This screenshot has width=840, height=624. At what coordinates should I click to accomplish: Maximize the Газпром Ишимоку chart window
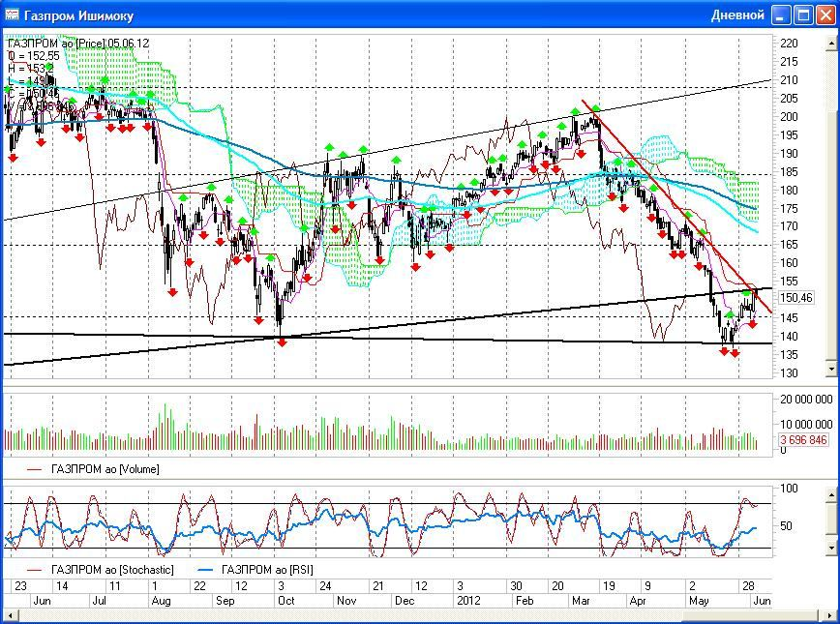click(x=803, y=15)
